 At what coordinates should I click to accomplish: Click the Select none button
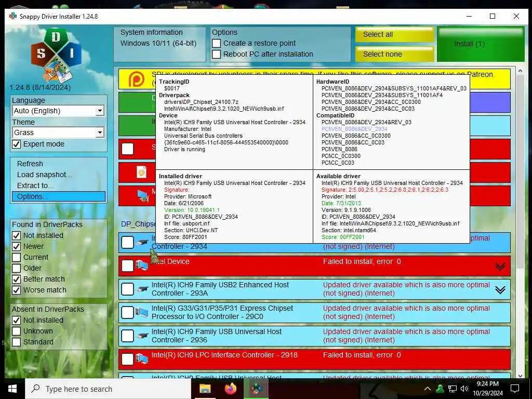click(x=395, y=54)
